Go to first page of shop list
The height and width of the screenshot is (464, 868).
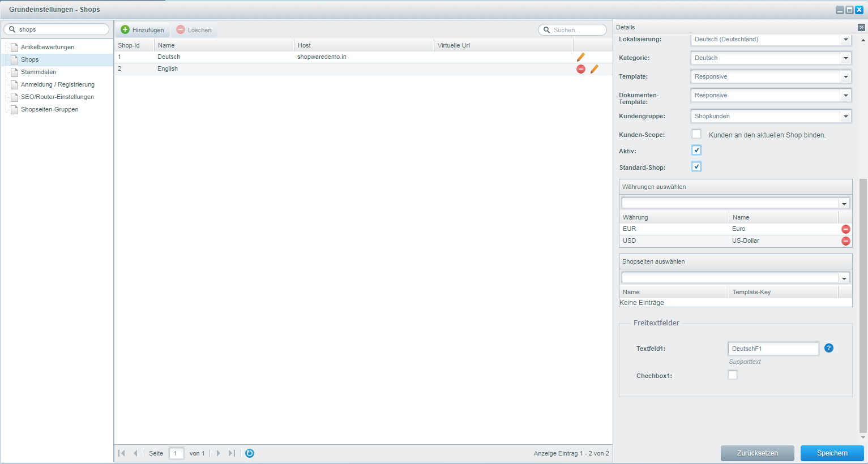tap(121, 453)
